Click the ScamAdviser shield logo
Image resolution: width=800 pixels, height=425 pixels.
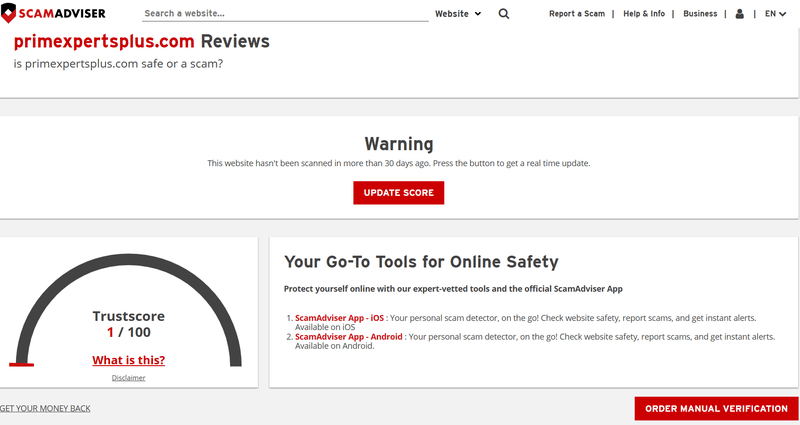[53, 13]
